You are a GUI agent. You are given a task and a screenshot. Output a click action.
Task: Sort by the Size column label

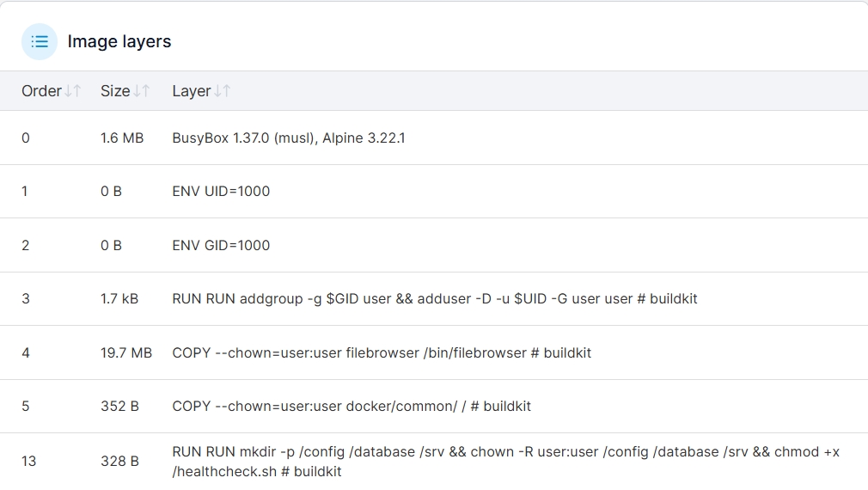115,91
